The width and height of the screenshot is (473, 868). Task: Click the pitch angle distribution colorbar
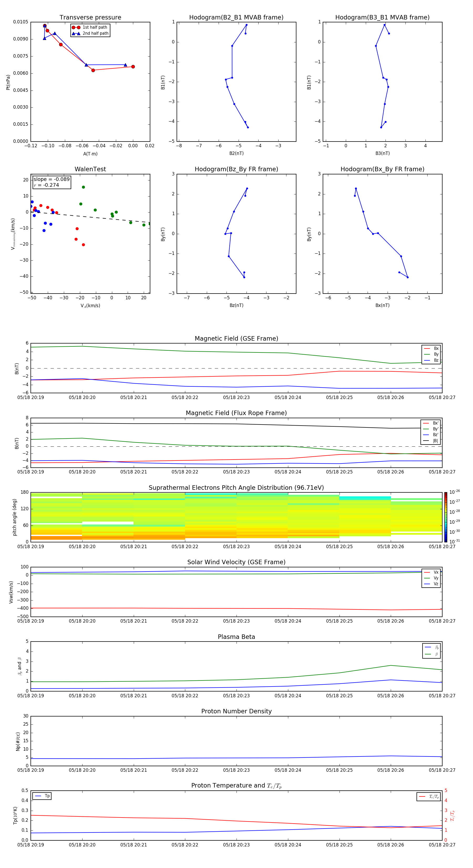click(446, 517)
